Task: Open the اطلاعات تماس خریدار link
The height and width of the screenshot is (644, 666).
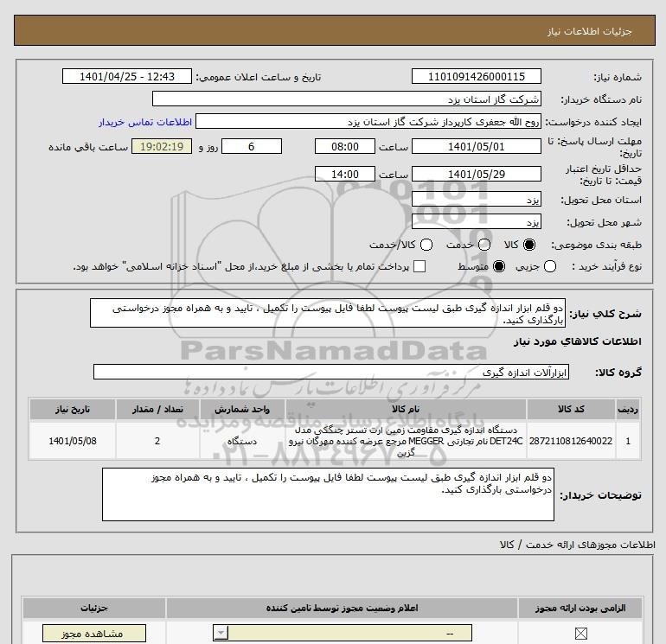Action: [x=145, y=122]
